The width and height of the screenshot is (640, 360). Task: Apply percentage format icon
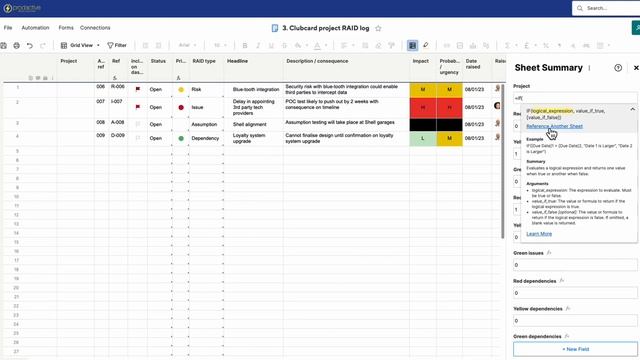[546, 45]
